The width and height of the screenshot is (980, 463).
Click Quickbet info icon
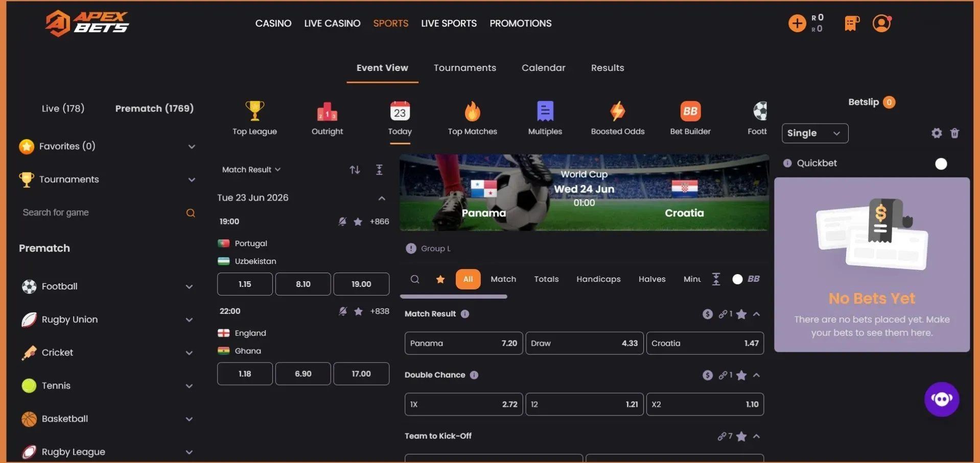(787, 163)
